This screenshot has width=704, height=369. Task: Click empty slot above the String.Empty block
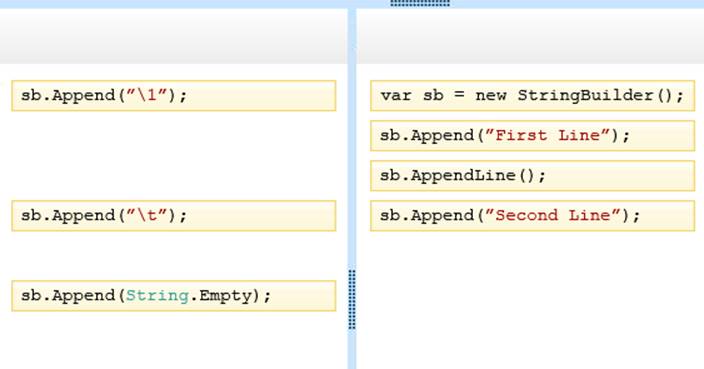coord(174,256)
